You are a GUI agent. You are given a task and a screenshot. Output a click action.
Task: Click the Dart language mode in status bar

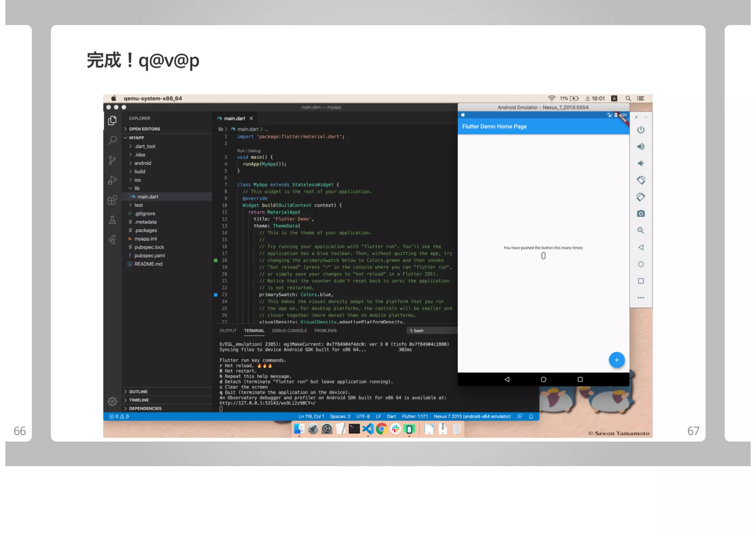pos(391,416)
